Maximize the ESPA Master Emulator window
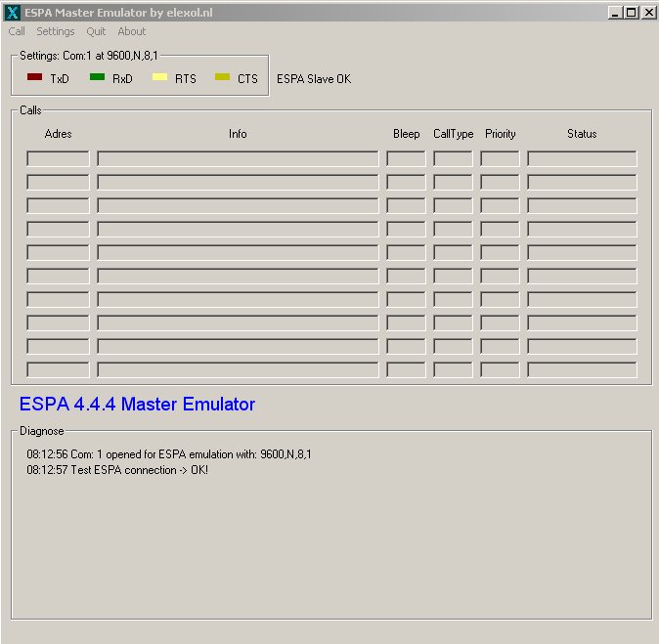The height and width of the screenshot is (644, 659). click(632, 13)
